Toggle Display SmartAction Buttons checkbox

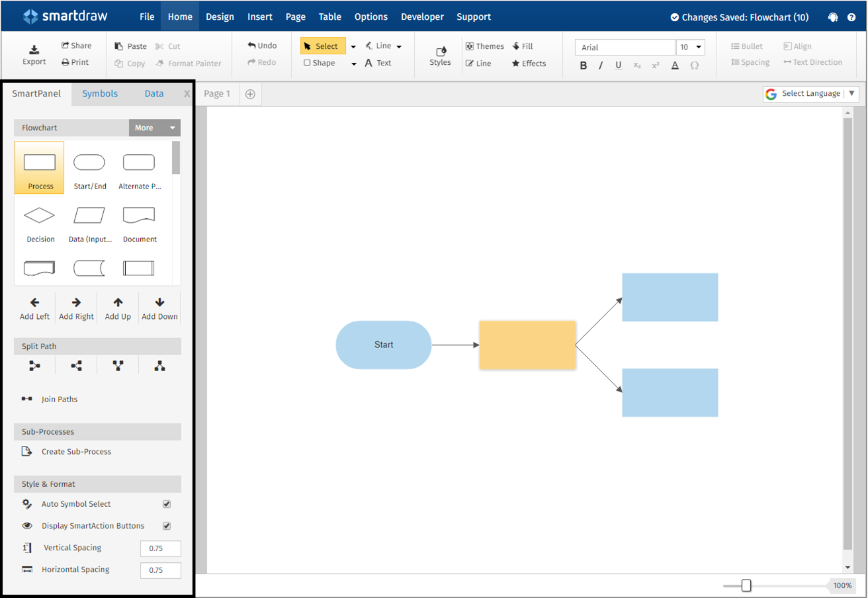pos(167,526)
